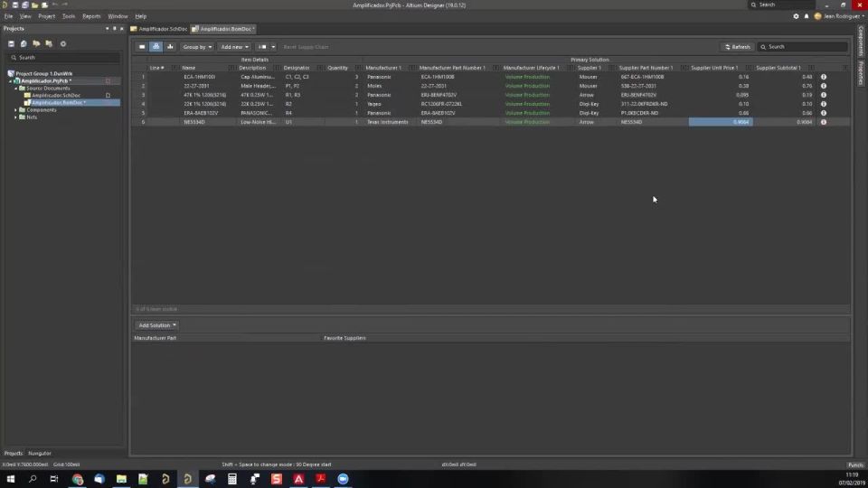Collapse the Amplificador.PrjPcb project node
868x488 pixels.
(x=11, y=80)
